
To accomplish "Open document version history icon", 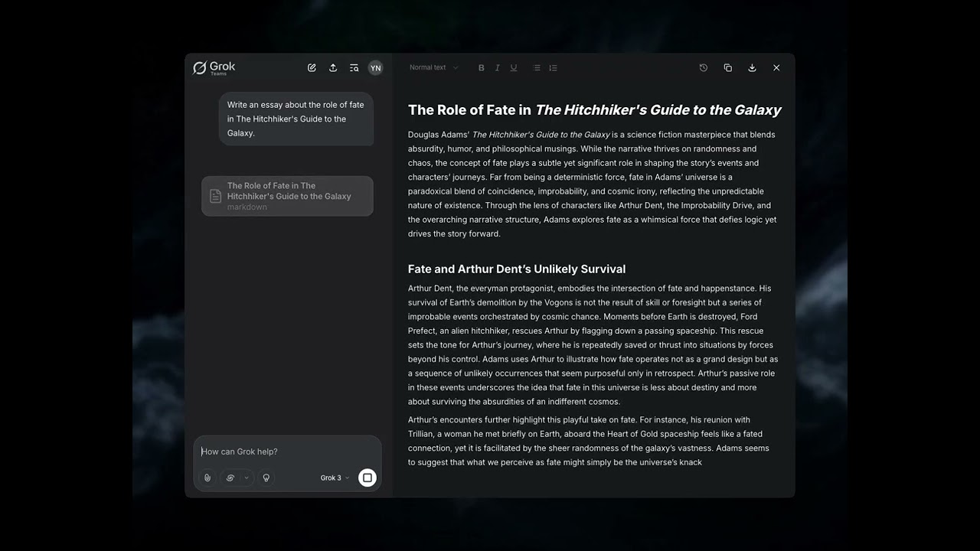I will pos(704,68).
